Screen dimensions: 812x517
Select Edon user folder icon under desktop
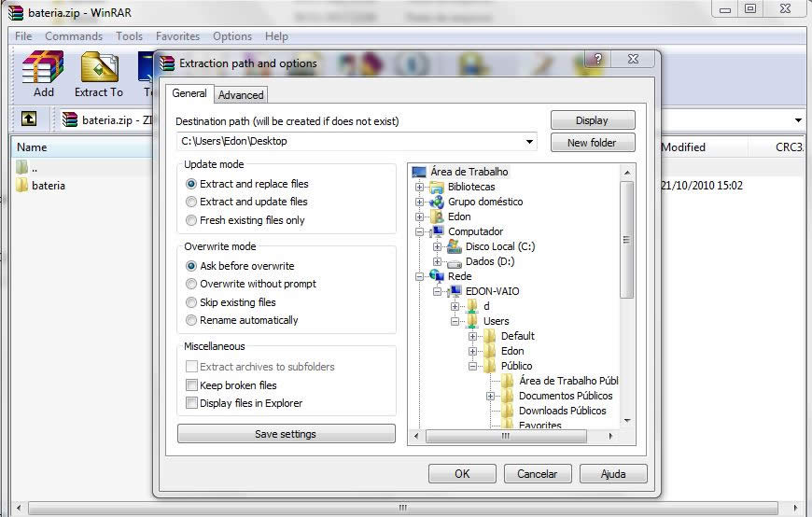[x=437, y=217]
